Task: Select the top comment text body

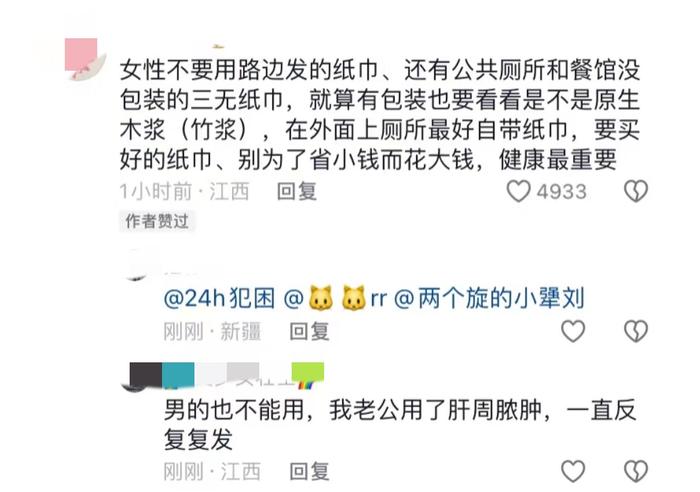Action: (x=380, y=115)
